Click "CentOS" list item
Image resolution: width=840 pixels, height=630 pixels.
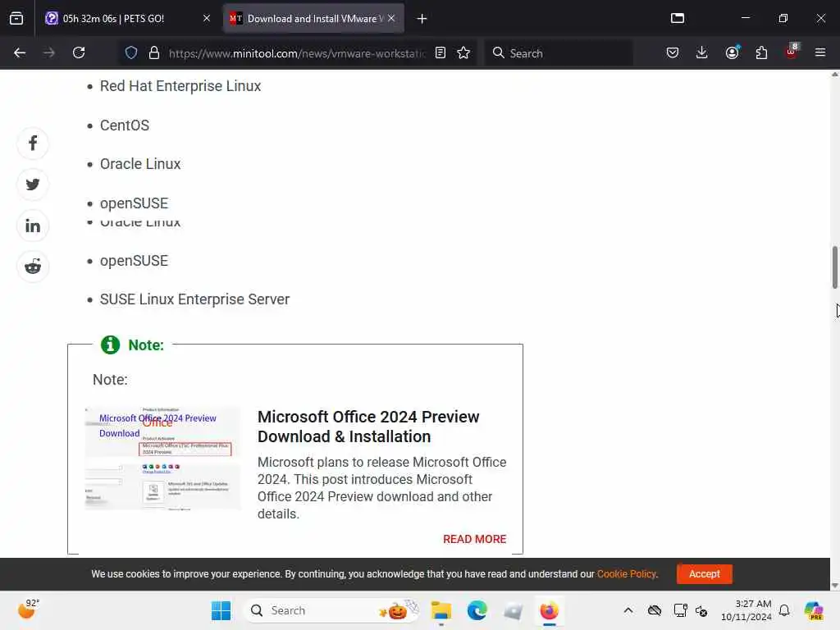pos(125,126)
